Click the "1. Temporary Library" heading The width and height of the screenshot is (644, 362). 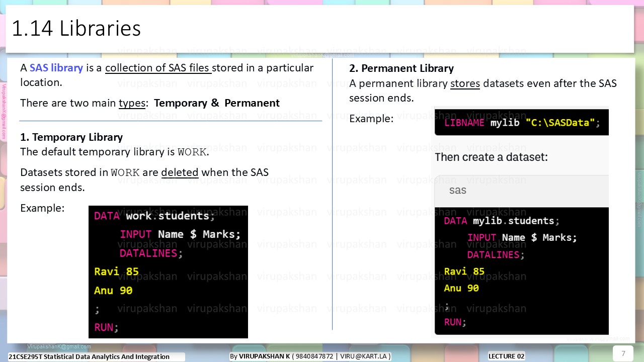pos(71,137)
